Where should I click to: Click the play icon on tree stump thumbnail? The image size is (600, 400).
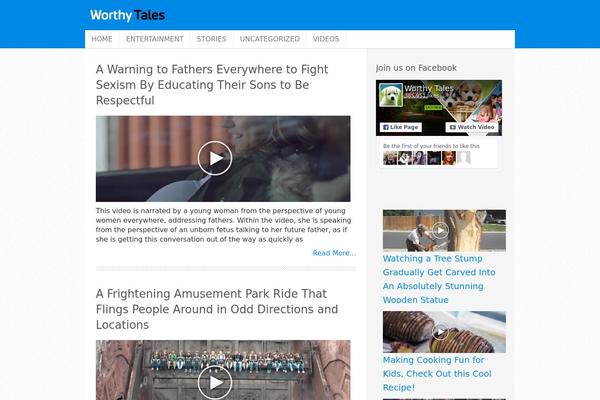(x=440, y=230)
